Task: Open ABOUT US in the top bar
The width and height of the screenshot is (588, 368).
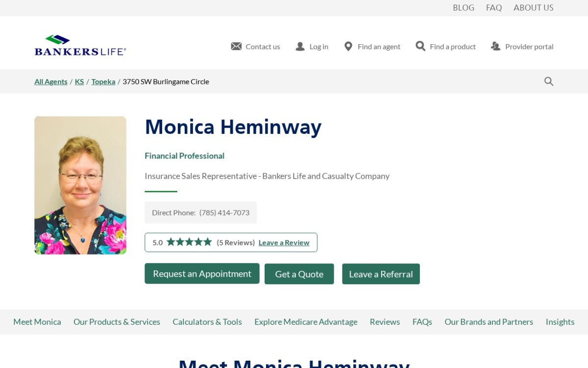Action: pyautogui.click(x=534, y=7)
